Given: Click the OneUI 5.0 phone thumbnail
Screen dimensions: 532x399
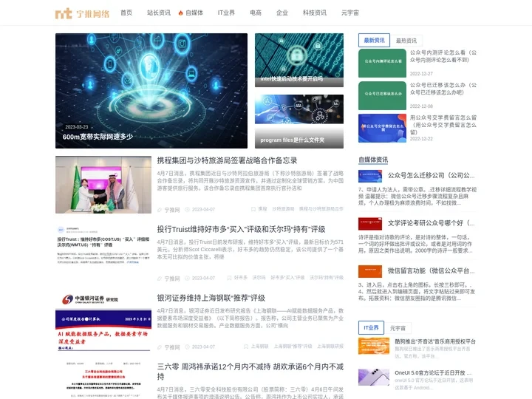Looking at the screenshot, I should click(374, 378).
